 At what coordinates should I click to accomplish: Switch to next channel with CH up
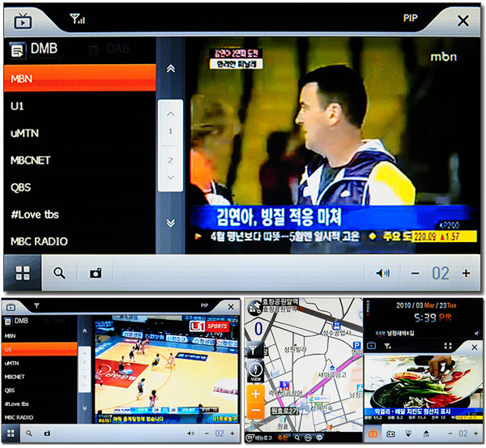[x=427, y=433]
